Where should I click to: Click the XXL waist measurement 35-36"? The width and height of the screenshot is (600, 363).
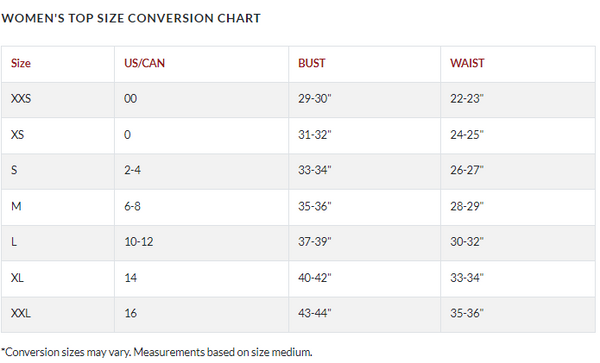467,313
